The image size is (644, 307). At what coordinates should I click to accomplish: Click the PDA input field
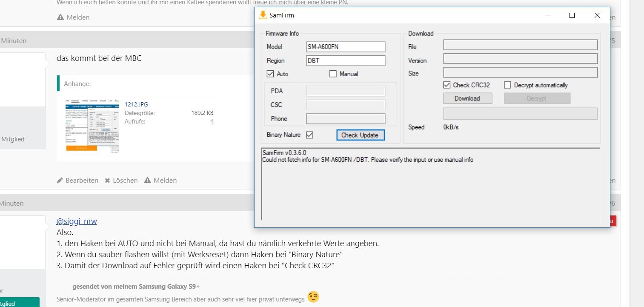pyautogui.click(x=346, y=91)
